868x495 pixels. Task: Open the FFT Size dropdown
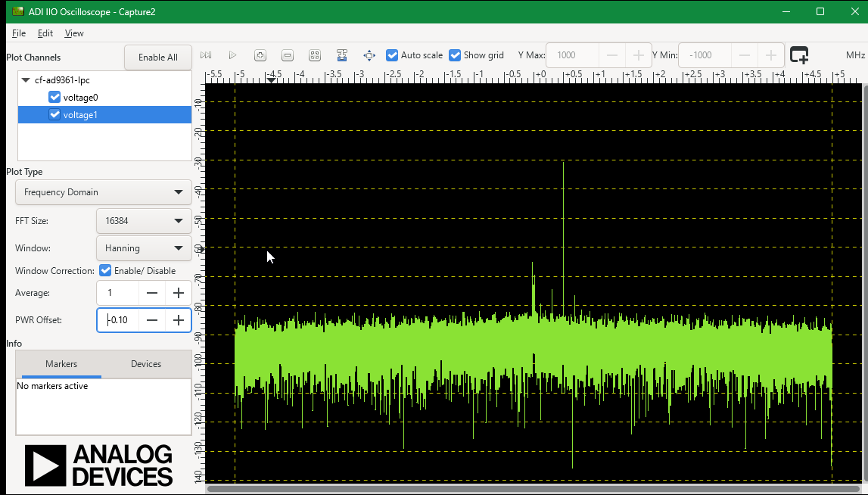144,221
